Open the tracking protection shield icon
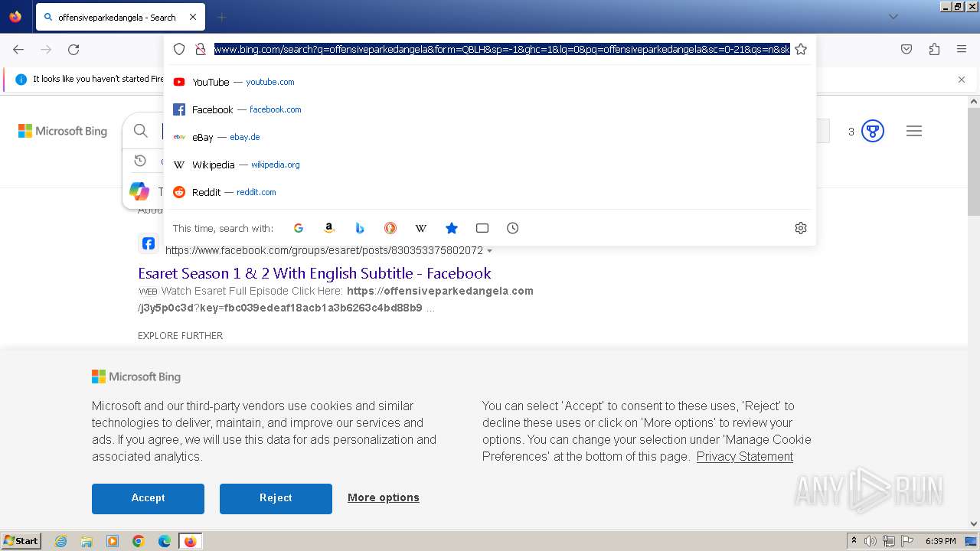This screenshot has height=551, width=980. coord(179,49)
